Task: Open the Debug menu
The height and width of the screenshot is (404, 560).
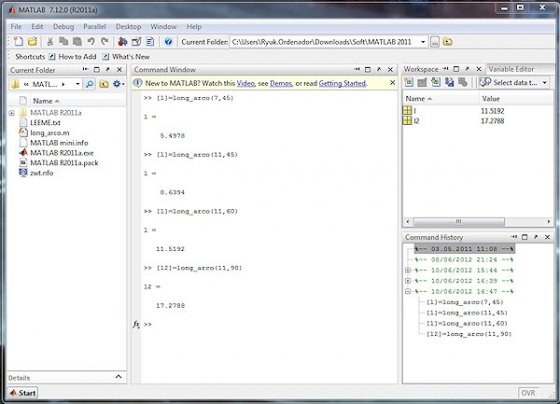Action: tap(64, 27)
